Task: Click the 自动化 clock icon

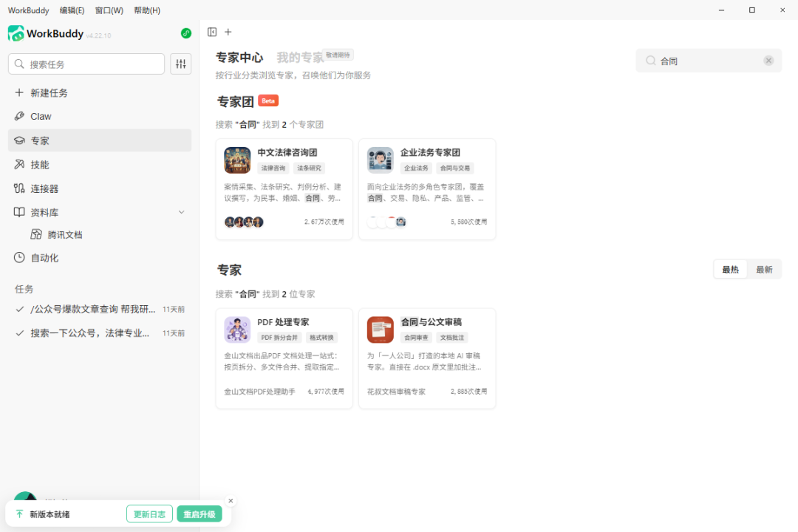Action: pyautogui.click(x=19, y=258)
